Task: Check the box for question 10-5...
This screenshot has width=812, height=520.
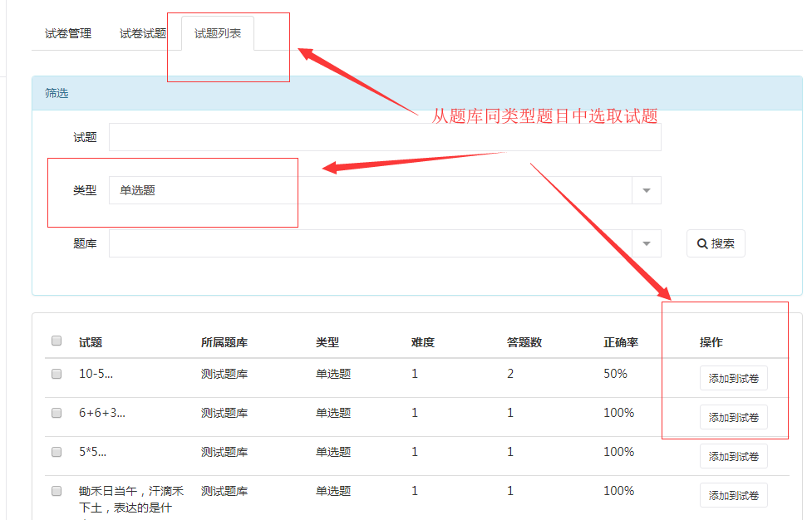Action: (x=57, y=374)
